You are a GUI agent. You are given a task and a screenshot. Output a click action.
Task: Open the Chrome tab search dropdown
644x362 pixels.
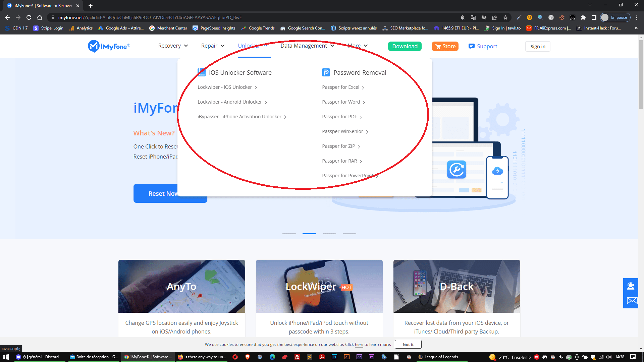pyautogui.click(x=590, y=5)
